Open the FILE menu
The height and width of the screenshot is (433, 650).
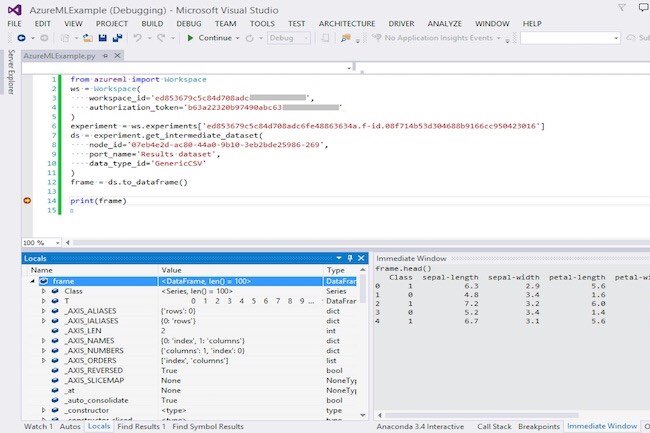[15, 24]
